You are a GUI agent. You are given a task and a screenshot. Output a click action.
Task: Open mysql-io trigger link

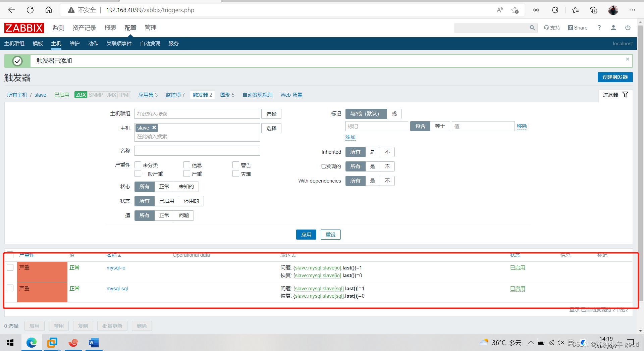click(116, 268)
